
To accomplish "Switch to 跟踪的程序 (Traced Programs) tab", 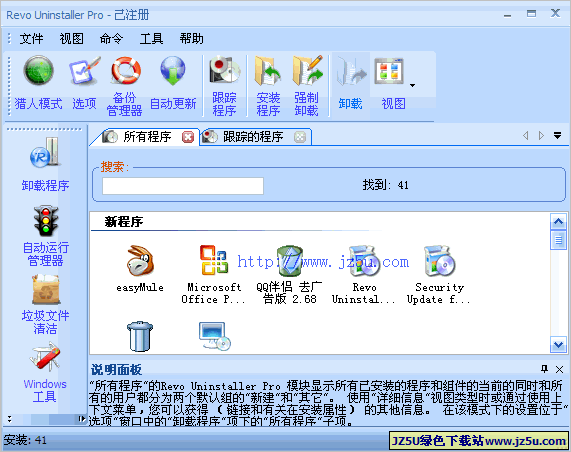I will pos(253,137).
